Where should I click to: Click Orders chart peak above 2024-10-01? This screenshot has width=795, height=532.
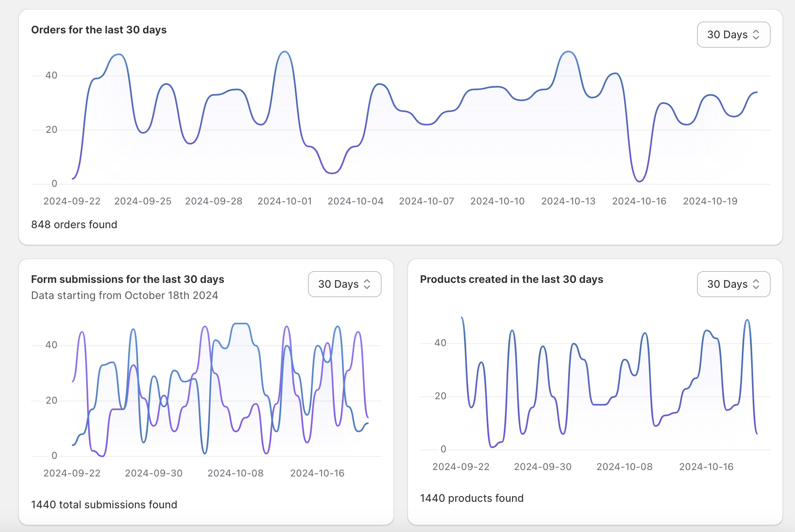tap(285, 52)
